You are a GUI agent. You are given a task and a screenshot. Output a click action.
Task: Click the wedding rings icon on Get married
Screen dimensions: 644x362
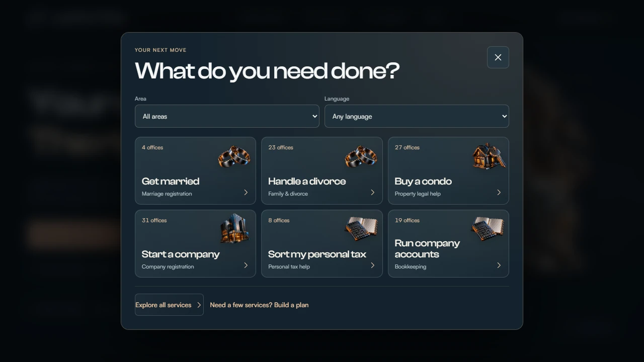point(234,156)
